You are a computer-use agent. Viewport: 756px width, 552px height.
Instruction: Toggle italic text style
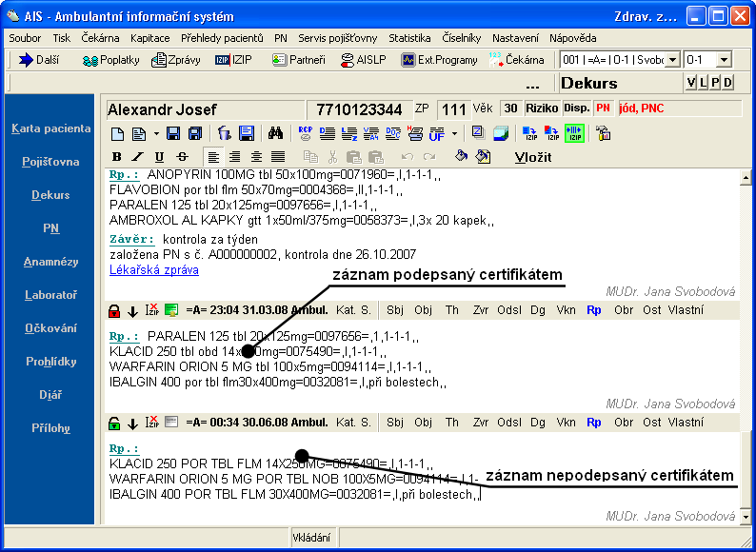coord(138,157)
